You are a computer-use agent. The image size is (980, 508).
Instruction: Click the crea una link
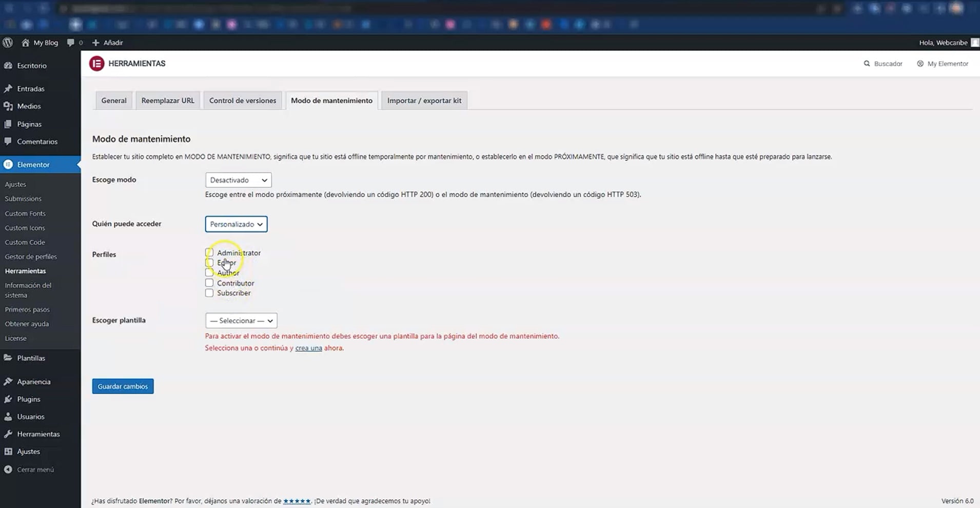point(309,348)
